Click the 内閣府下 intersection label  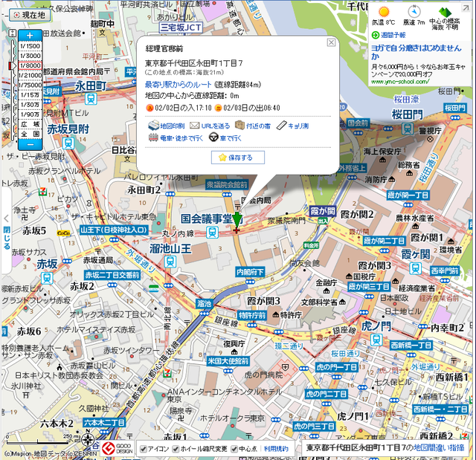250,272
